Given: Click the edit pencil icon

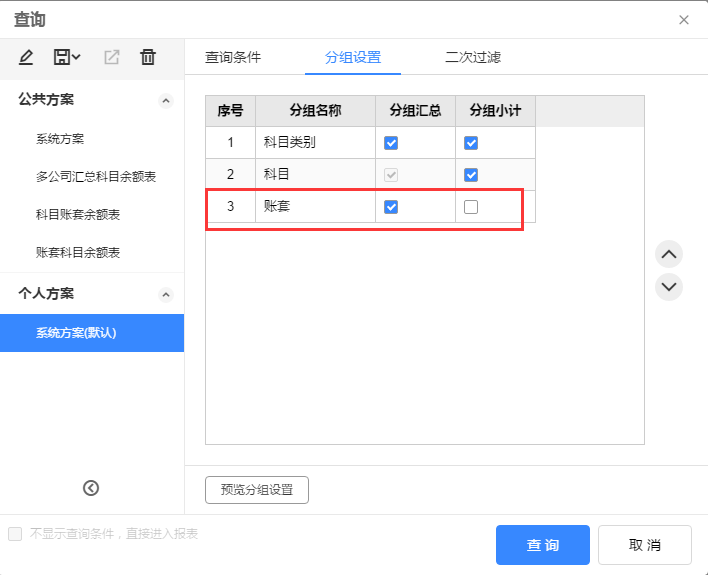Looking at the screenshot, I should (26, 58).
